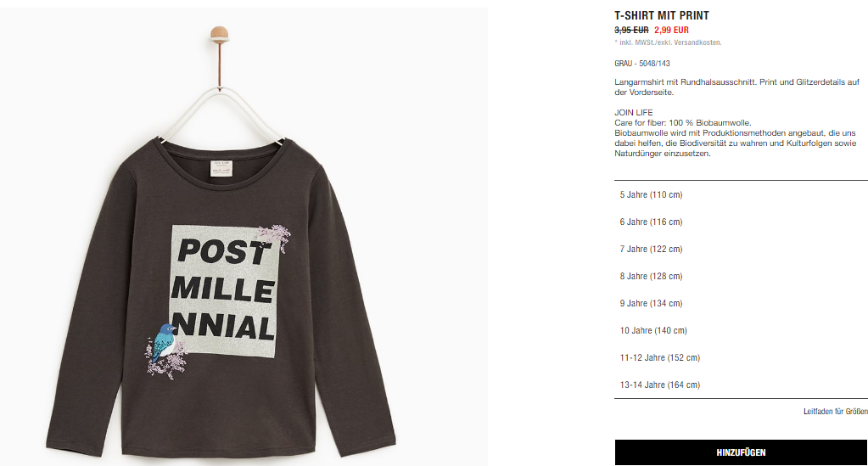
Task: Choose size 7 Jahre (122 cm)
Action: tap(741, 249)
